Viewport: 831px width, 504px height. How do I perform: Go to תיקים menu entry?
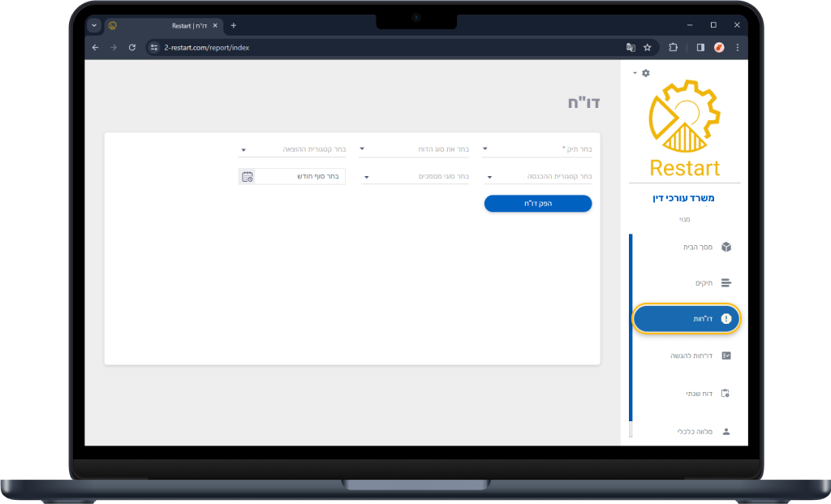tap(704, 283)
